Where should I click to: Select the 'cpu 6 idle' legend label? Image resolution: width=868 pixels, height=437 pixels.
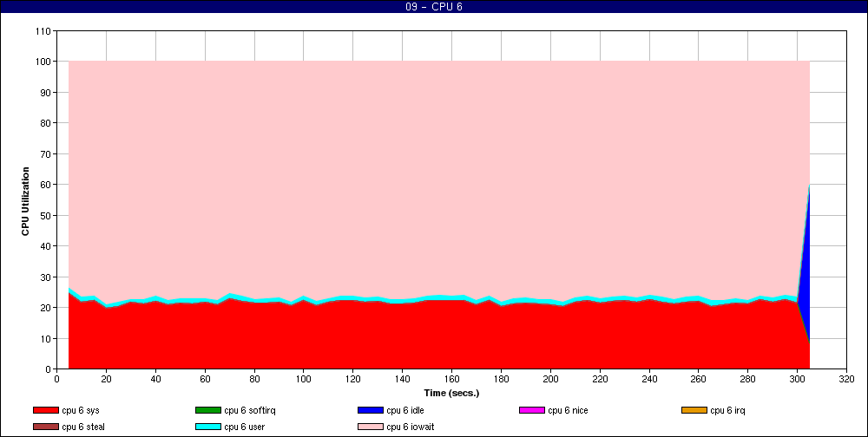pos(405,410)
